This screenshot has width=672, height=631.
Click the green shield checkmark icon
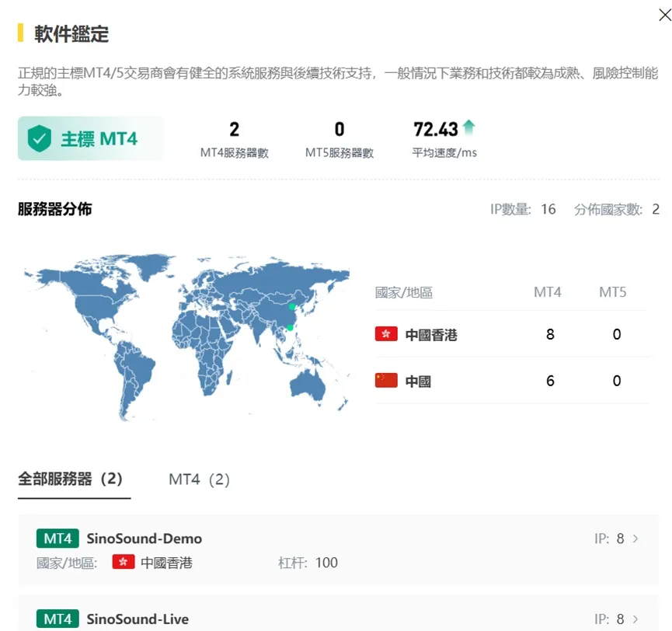click(40, 138)
